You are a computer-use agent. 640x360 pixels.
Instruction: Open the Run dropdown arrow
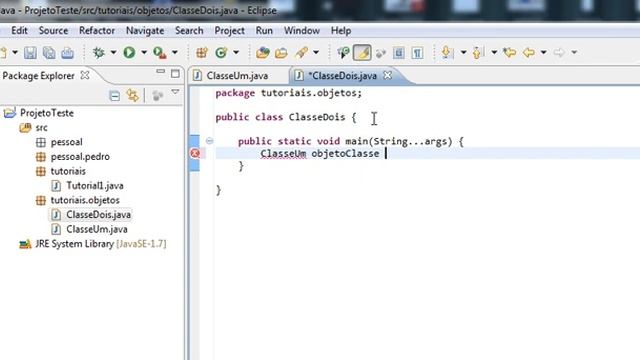pos(144,53)
